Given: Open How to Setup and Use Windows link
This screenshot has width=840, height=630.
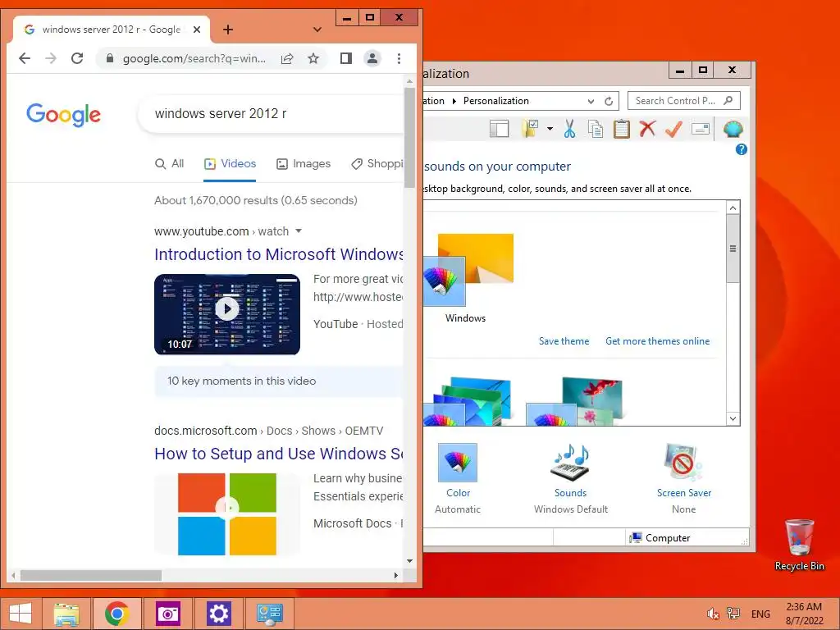Looking at the screenshot, I should (279, 454).
